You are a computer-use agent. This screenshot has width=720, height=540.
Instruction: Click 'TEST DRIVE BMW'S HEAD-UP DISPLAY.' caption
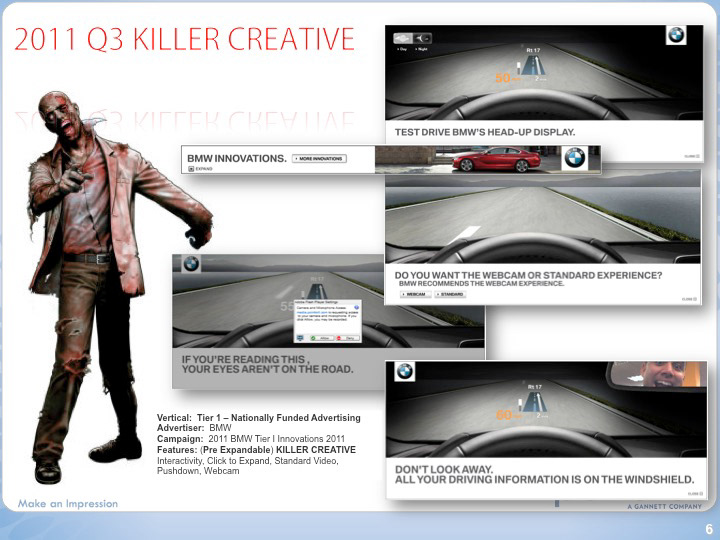pyautogui.click(x=485, y=132)
